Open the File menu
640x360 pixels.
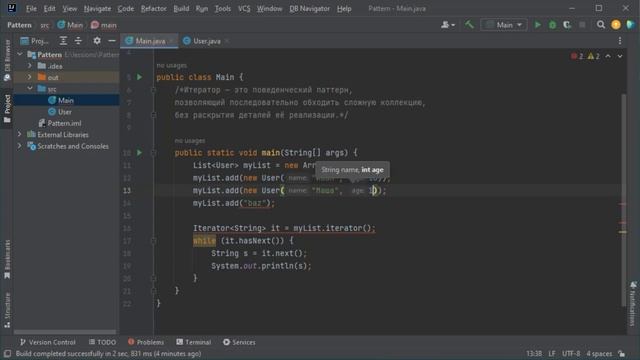click(31, 9)
